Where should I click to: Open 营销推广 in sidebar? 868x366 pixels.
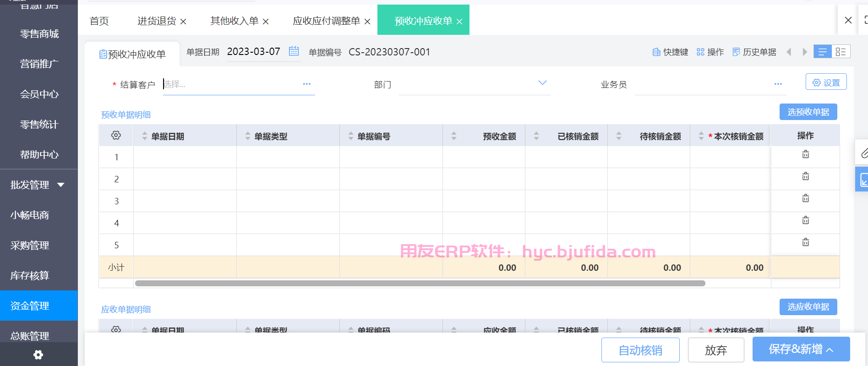coord(39,64)
